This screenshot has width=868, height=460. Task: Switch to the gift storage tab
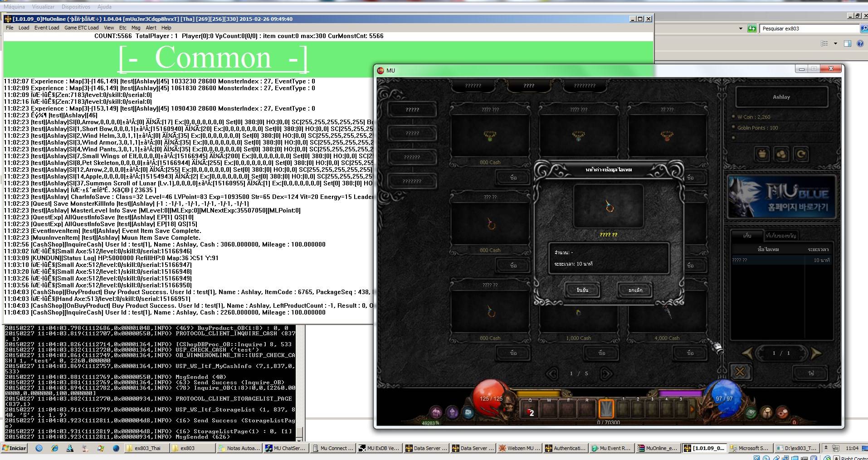(781, 235)
